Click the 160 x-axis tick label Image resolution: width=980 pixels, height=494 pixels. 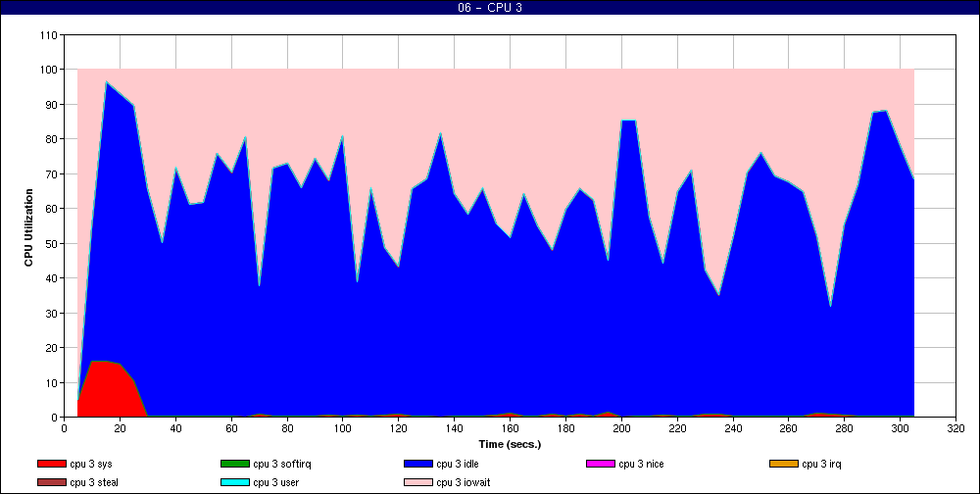coord(510,429)
